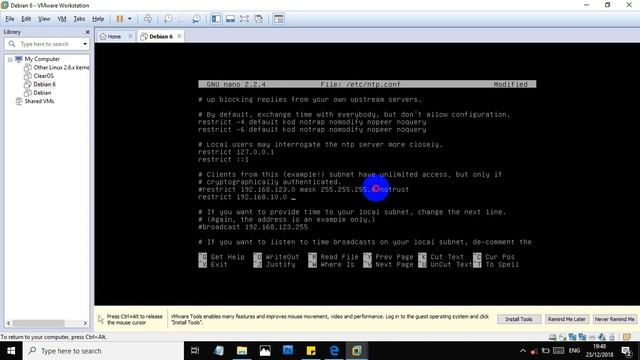Screen dimensions: 640x360
Task: Click the Where Is shortcut label in nano
Action: coord(337,264)
